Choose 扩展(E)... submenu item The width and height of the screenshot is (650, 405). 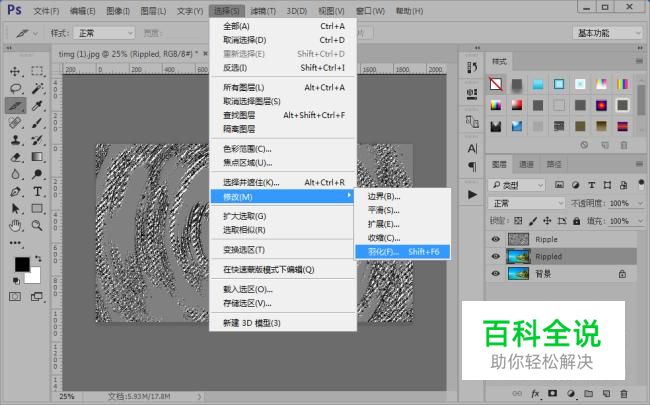point(402,224)
